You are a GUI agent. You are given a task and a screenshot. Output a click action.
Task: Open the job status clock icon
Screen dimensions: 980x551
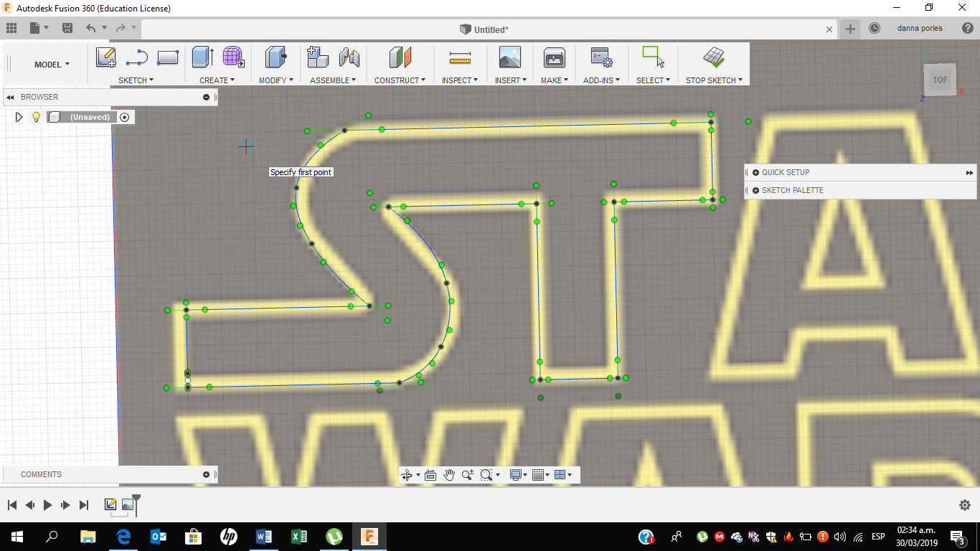tap(875, 28)
